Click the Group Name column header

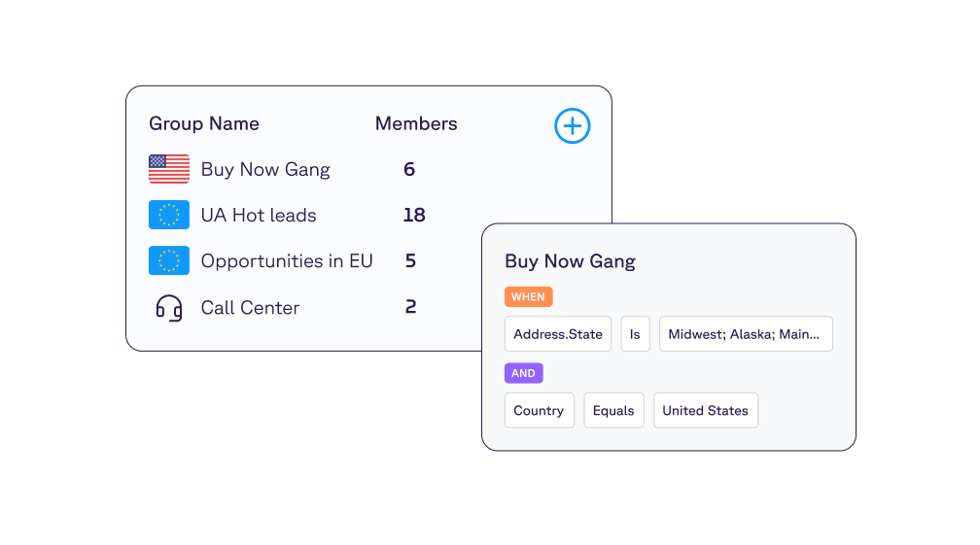(x=204, y=123)
